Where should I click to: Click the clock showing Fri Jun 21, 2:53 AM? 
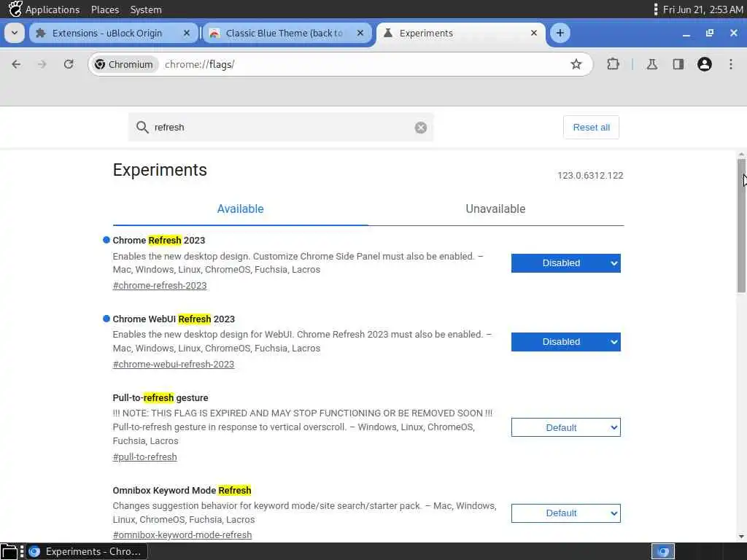pos(703,9)
